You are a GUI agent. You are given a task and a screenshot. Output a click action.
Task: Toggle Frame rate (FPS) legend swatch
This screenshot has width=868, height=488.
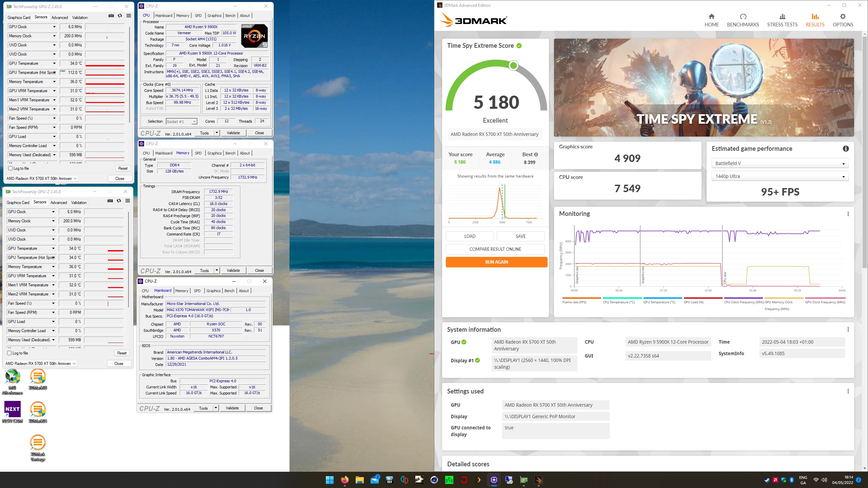tap(581, 298)
